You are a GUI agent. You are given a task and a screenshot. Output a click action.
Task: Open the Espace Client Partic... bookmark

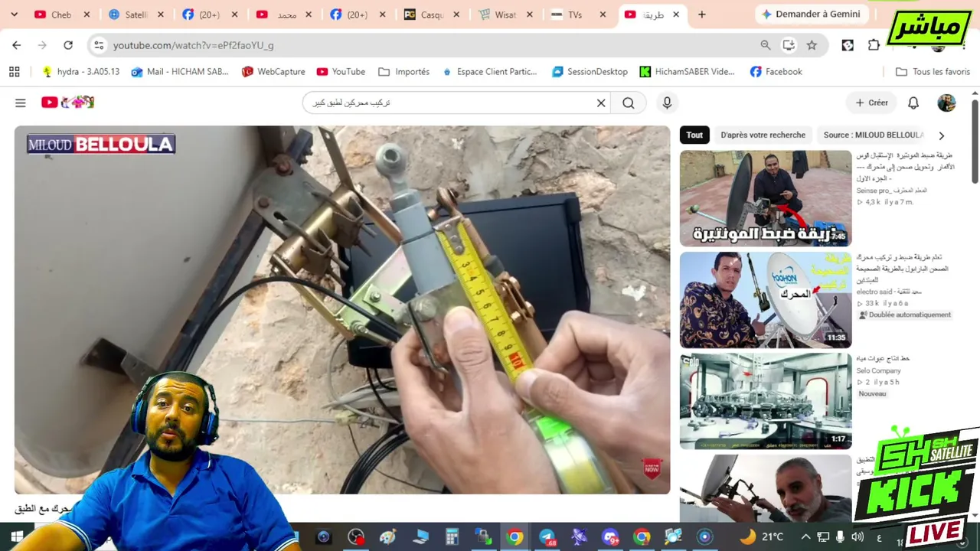click(490, 71)
